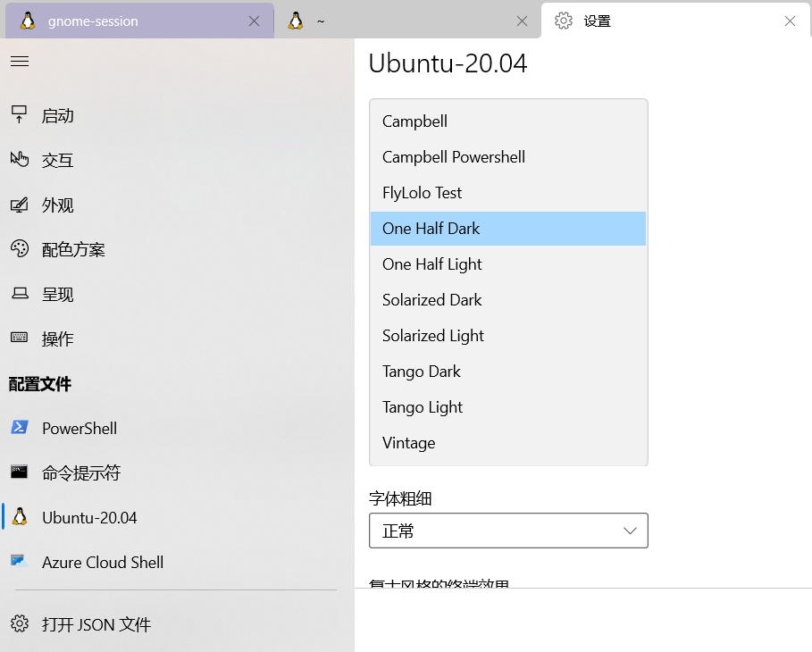The height and width of the screenshot is (652, 812).
Task: Open the PowerShell profile settings
Action: click(x=79, y=428)
